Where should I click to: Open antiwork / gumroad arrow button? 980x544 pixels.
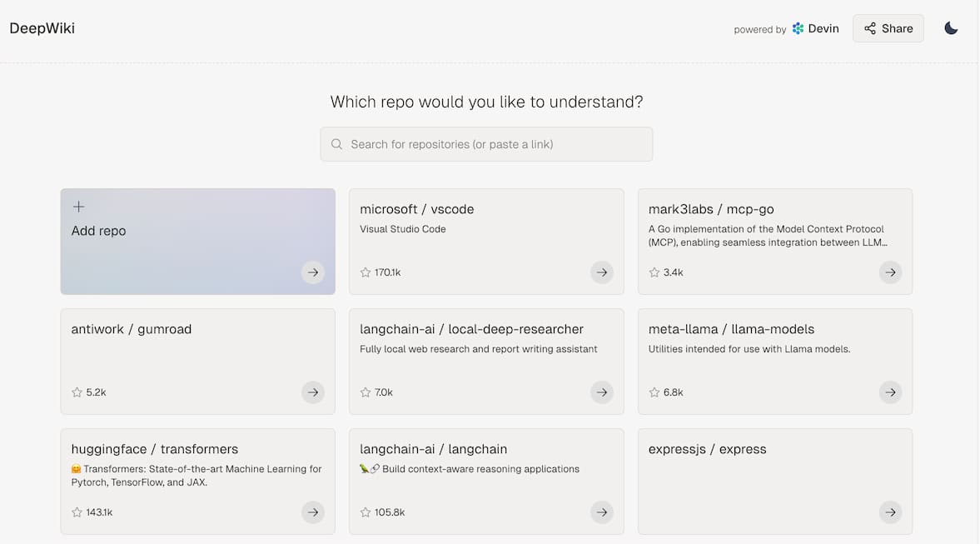pos(312,392)
